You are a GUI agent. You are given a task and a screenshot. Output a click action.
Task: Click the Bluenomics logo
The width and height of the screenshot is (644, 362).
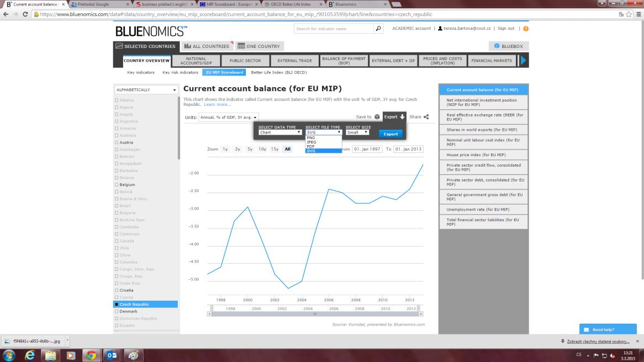[151, 31]
